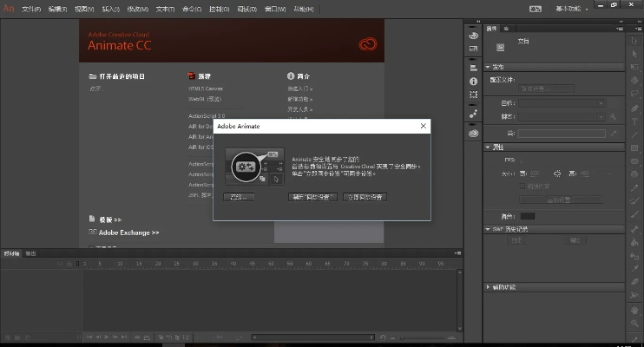644x347 pixels.
Task: Click the class name input field
Action: [562, 134]
